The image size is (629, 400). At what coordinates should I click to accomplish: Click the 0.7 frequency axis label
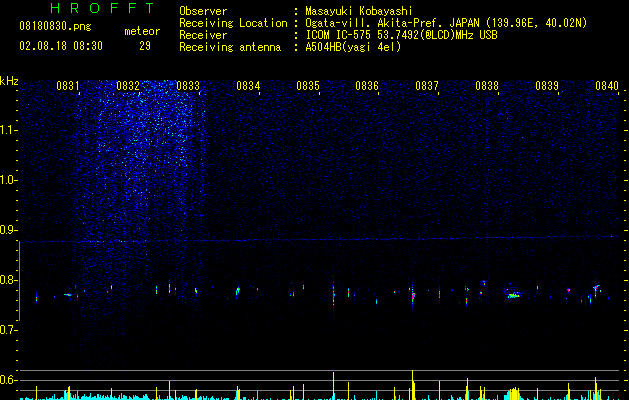8,330
